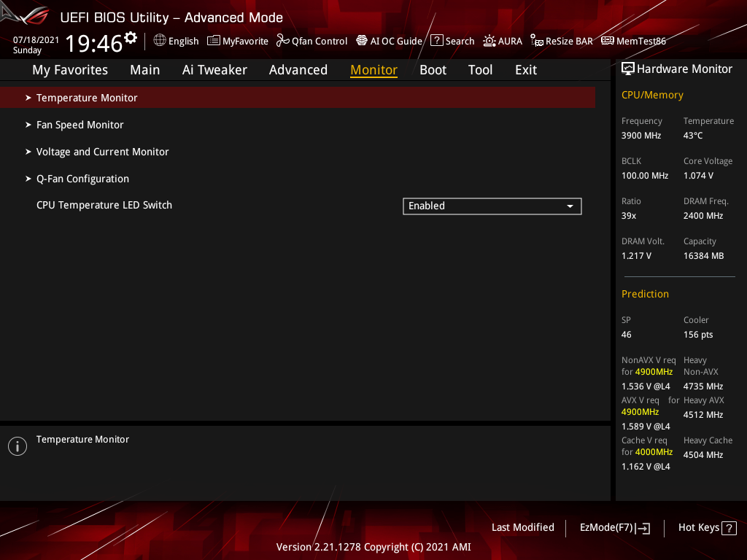Screen dimensions: 747x560
Task: Open the Qfan Control utility
Action: click(311, 41)
